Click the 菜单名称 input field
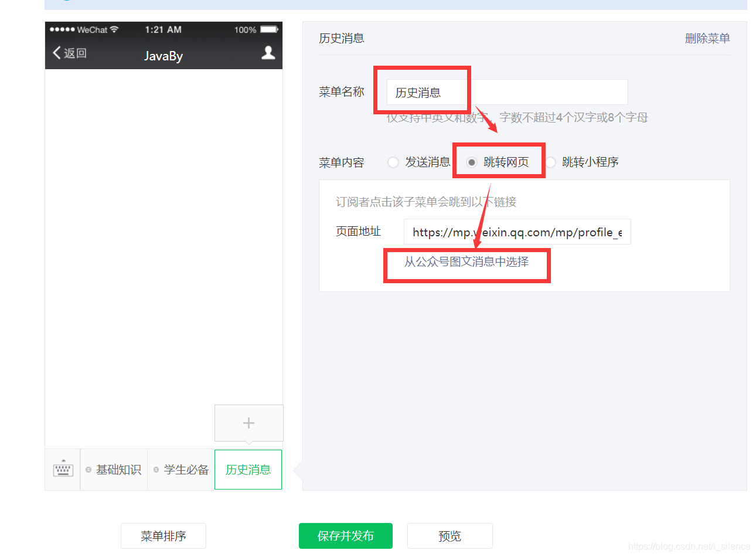This screenshot has width=756, height=557. pos(507,92)
